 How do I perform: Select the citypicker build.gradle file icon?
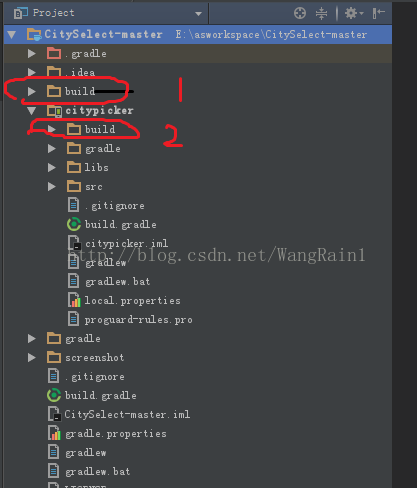tap(74, 224)
